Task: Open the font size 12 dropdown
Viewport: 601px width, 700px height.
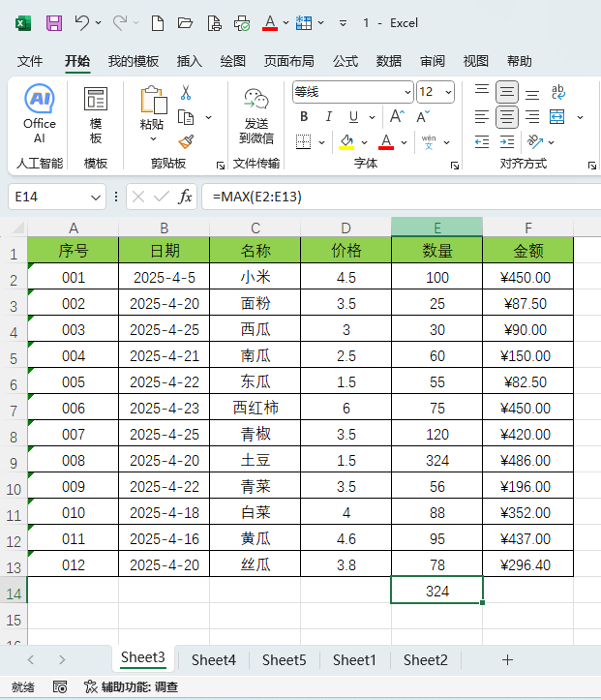Action: coord(448,92)
